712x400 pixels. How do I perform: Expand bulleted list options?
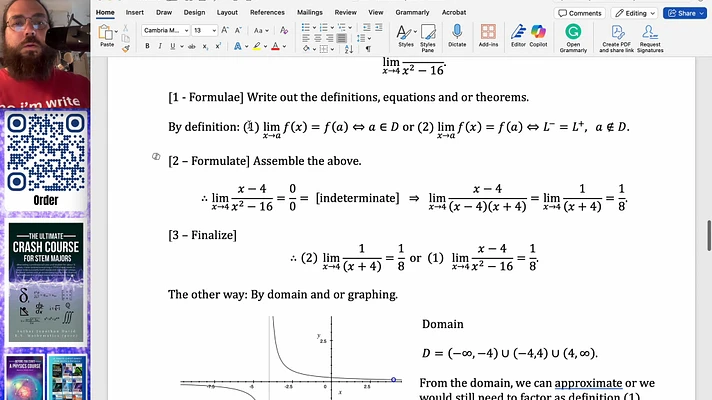(x=314, y=28)
